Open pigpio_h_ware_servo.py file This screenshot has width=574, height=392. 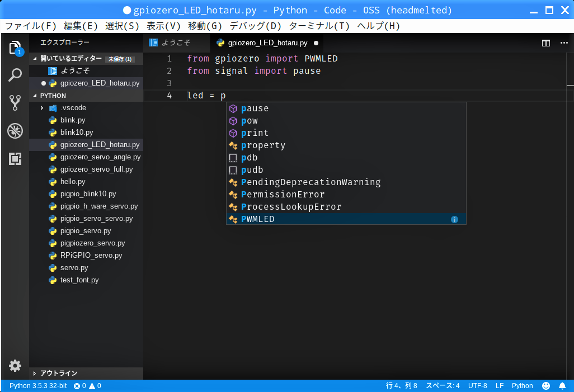click(x=86, y=206)
